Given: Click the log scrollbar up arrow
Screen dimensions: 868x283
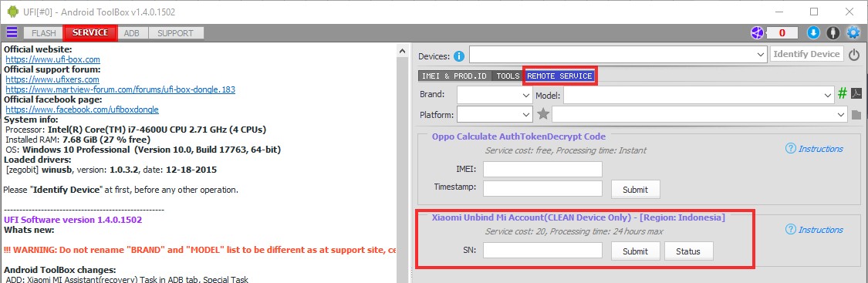Looking at the screenshot, I should 403,50.
